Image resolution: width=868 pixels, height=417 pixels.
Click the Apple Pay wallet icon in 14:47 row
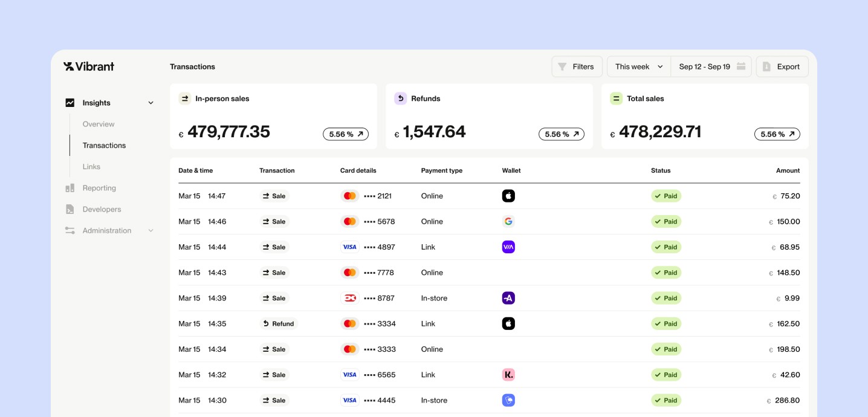(508, 196)
